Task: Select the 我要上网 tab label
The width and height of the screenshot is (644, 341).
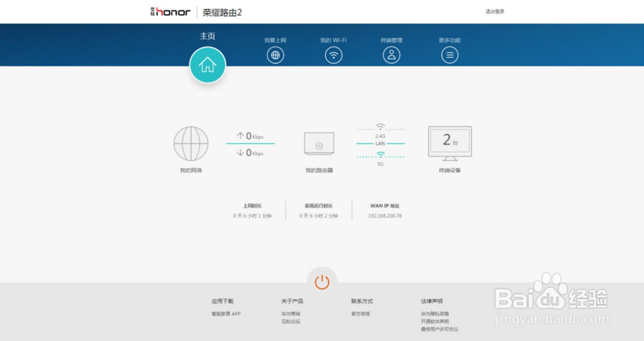Action: (x=275, y=41)
